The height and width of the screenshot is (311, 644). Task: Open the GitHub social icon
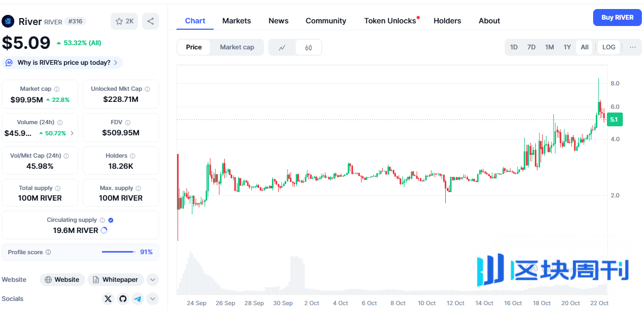tap(123, 299)
